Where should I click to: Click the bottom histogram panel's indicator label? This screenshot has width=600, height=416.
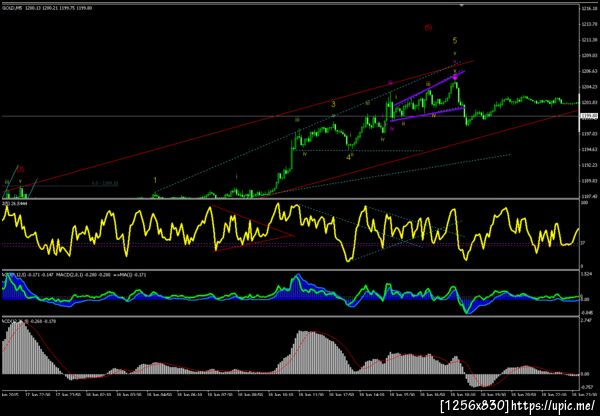[x=29, y=321]
